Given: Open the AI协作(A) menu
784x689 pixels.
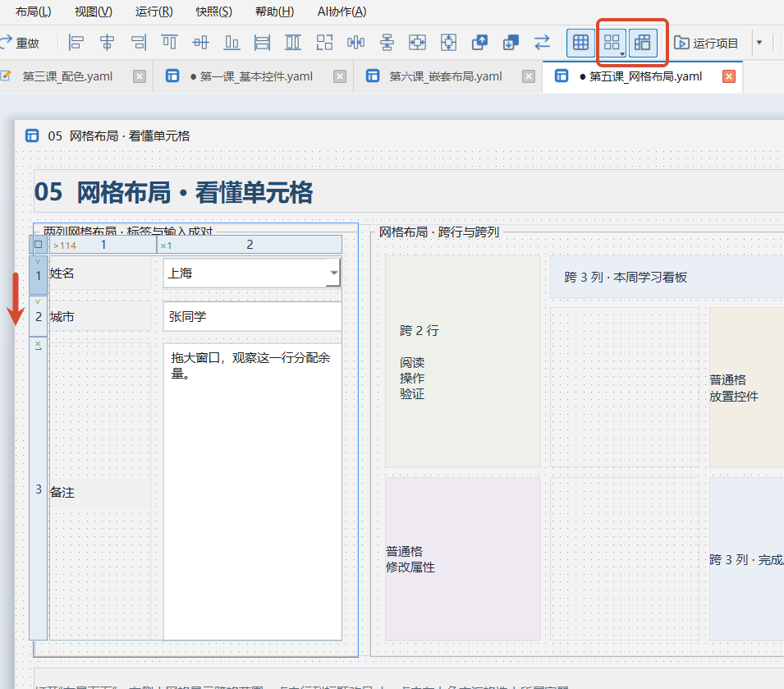Looking at the screenshot, I should [x=342, y=11].
